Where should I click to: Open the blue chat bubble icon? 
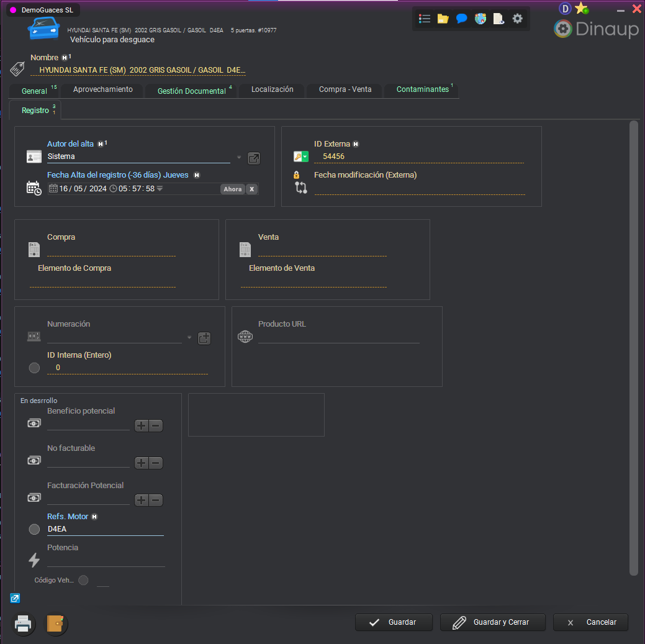pos(461,19)
